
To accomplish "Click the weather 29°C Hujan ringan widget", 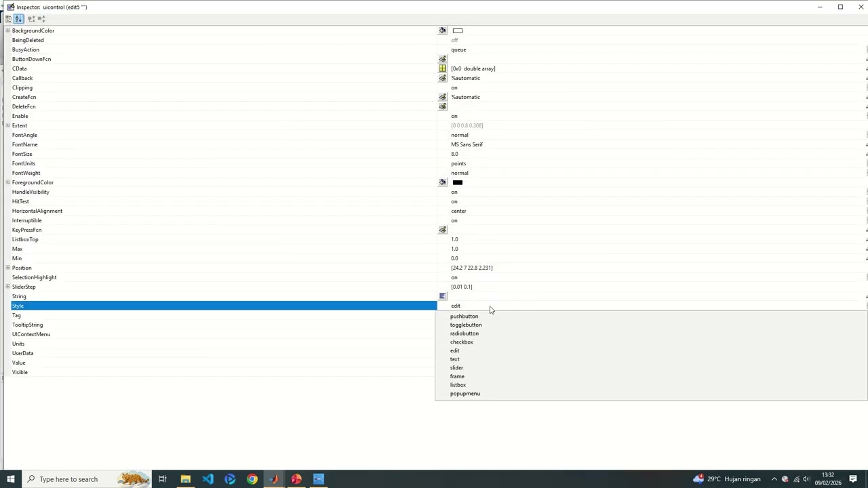I will 726,479.
